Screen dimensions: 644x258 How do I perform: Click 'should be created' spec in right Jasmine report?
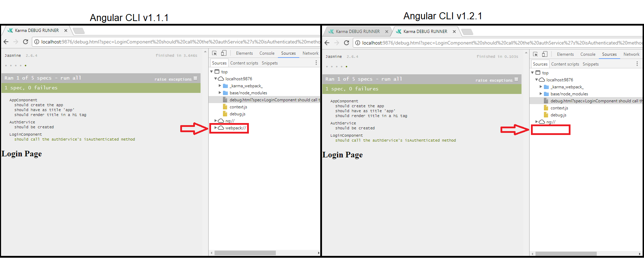pos(355,128)
